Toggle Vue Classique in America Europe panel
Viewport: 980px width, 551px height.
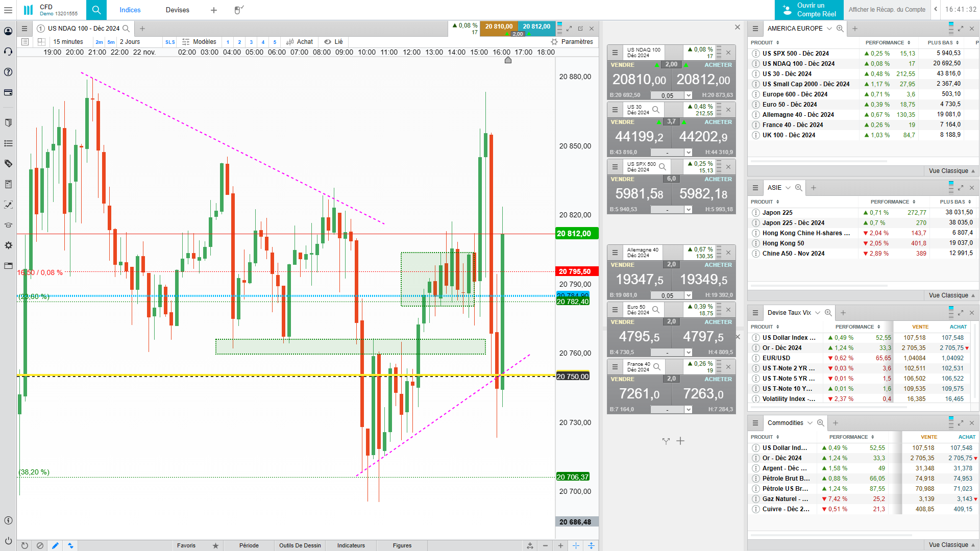click(x=951, y=171)
